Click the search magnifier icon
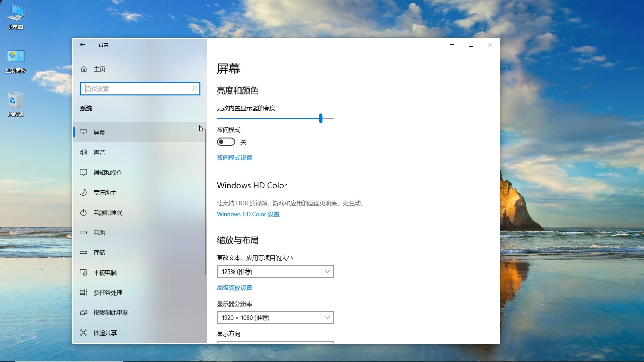The image size is (644, 362). click(x=194, y=88)
